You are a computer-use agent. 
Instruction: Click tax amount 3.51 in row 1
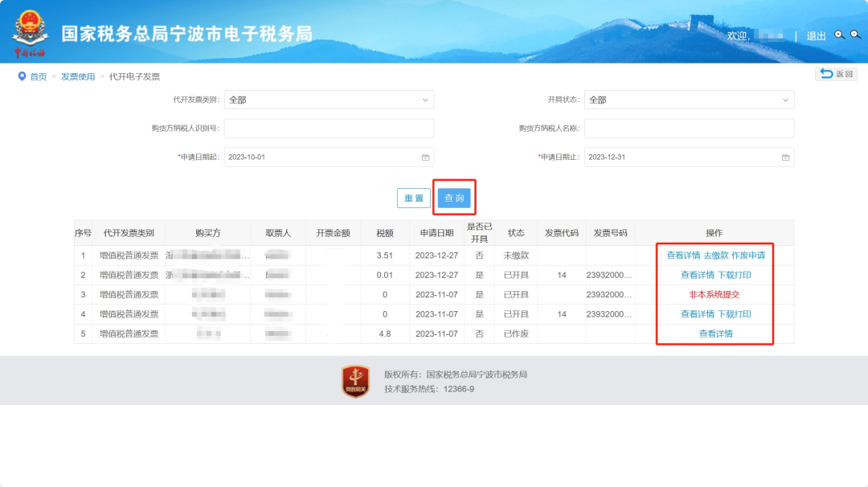[x=385, y=255]
